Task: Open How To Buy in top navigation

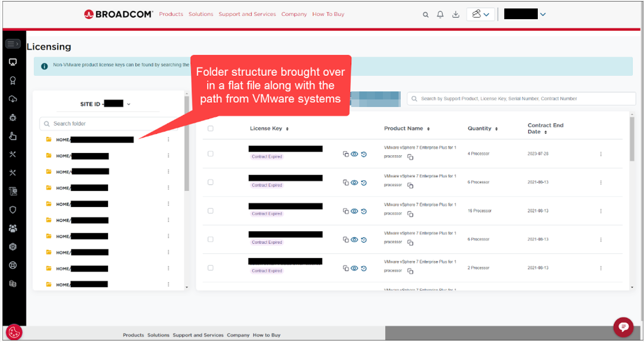Action: pos(328,14)
